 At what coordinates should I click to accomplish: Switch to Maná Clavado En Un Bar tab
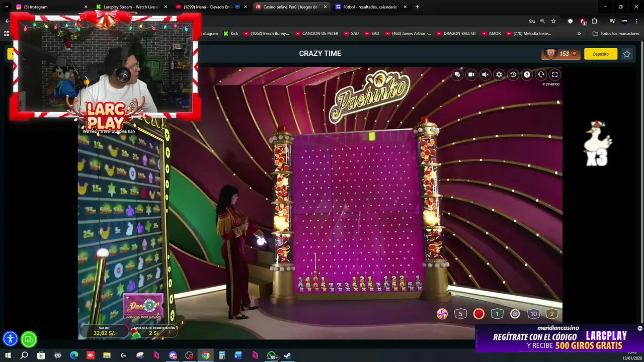[x=211, y=7]
